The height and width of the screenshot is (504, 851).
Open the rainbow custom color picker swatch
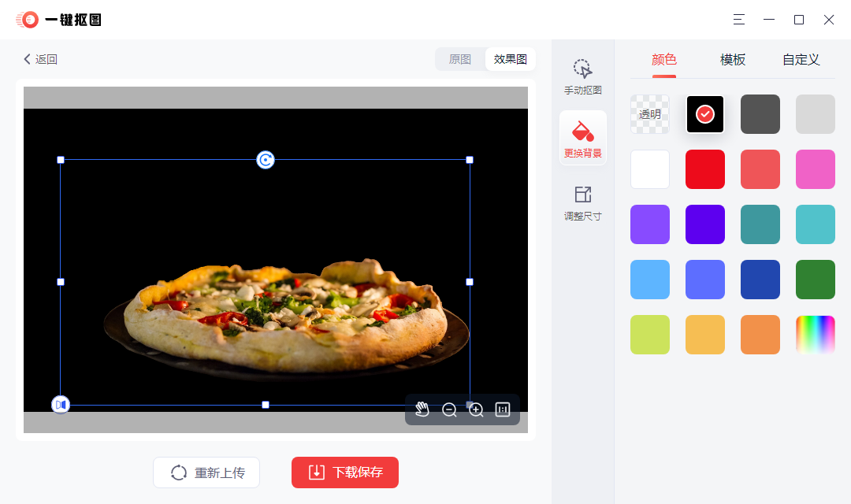815,334
